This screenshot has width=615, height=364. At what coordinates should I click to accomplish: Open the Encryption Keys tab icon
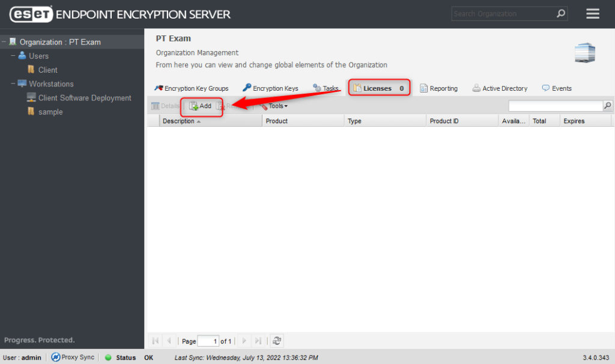(x=246, y=88)
